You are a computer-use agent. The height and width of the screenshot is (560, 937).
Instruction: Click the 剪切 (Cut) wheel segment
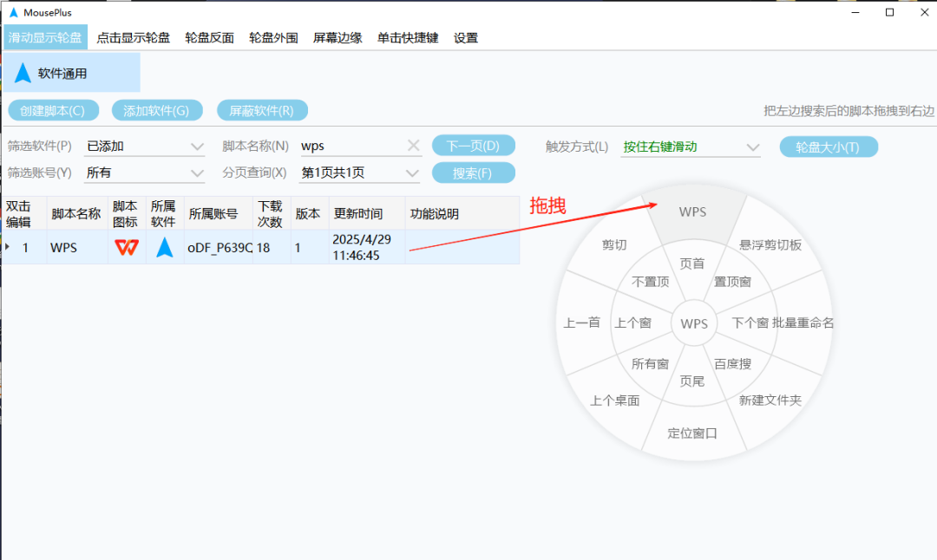coord(616,244)
